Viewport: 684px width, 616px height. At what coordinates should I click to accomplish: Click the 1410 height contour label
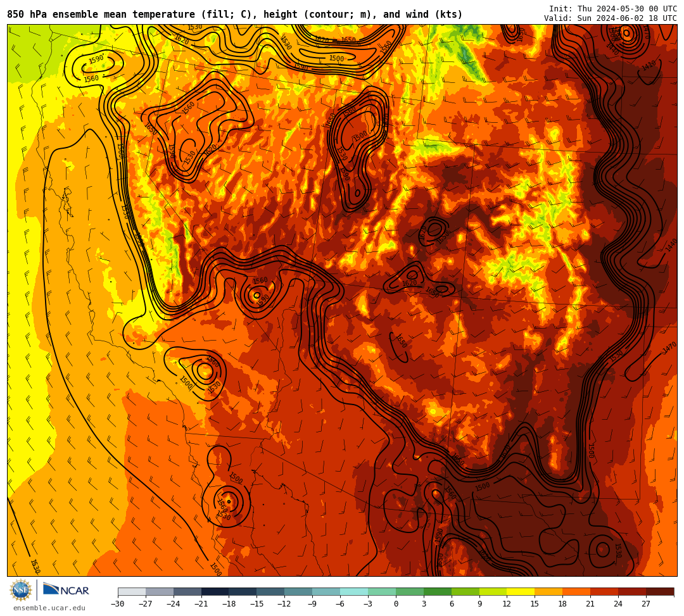coord(649,66)
